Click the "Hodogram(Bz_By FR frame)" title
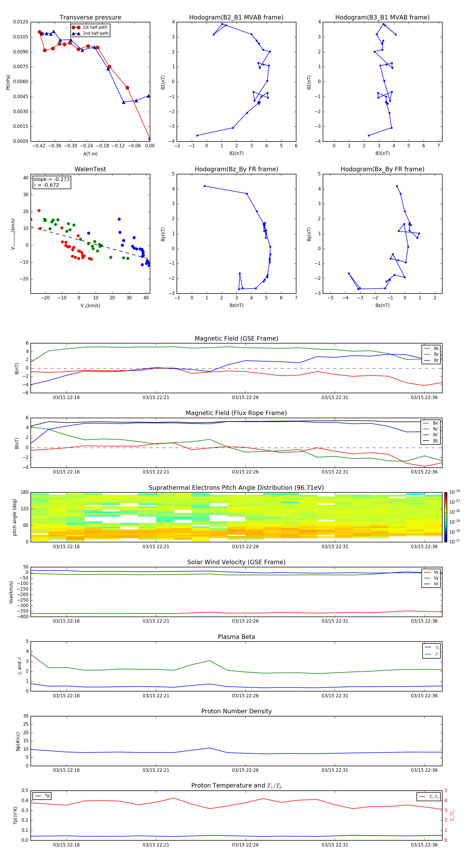 click(x=236, y=169)
